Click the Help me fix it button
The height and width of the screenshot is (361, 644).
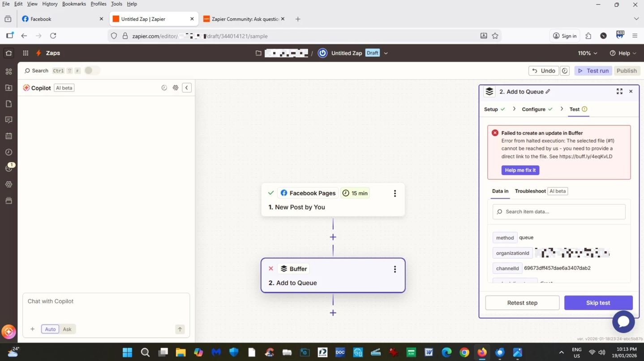(x=520, y=170)
